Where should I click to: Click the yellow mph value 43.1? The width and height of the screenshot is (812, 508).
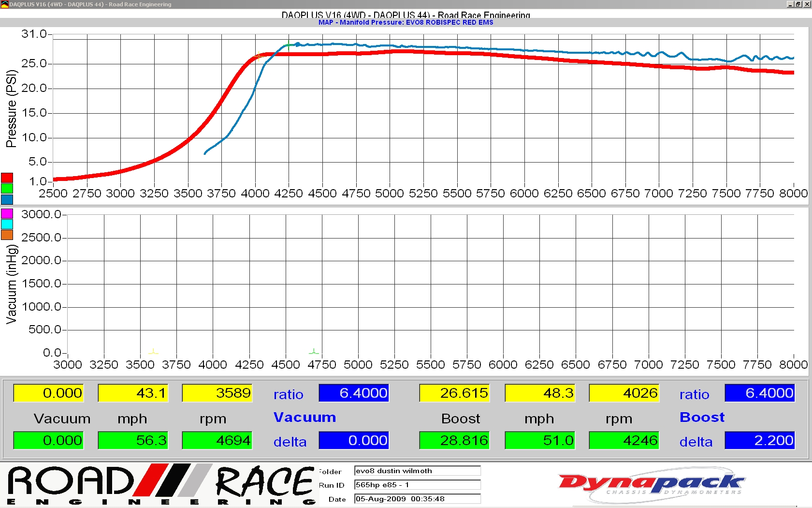[x=133, y=393]
